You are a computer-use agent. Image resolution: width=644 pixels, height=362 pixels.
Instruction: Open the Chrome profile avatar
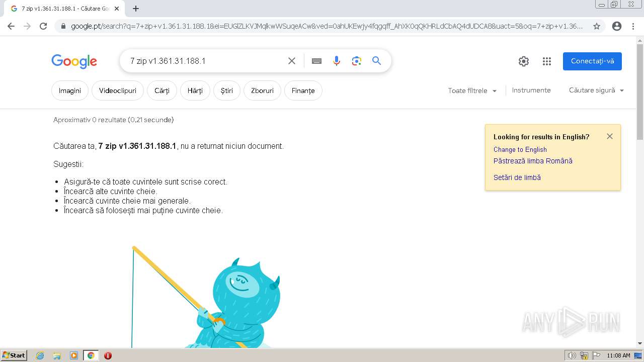pos(617,26)
